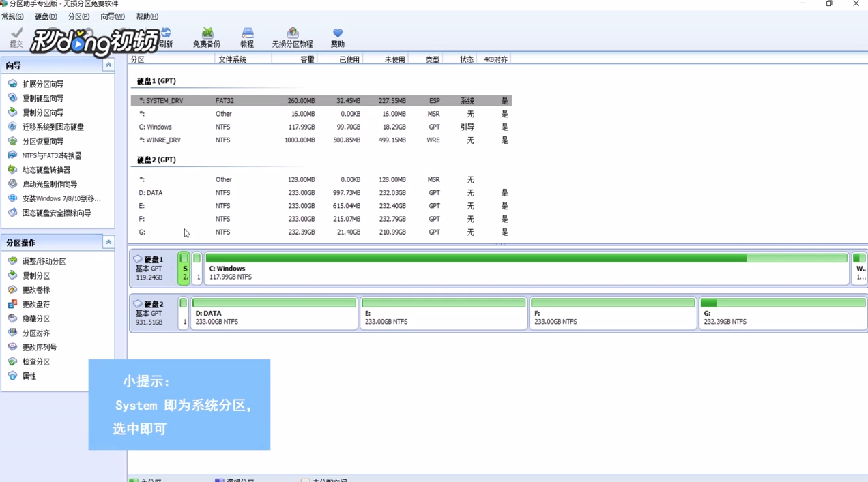Click 更改序列号 icon
Image resolution: width=868 pixels, height=482 pixels.
click(x=12, y=347)
